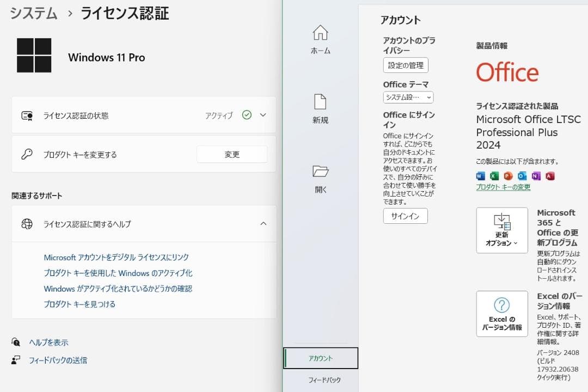Image resolution: width=588 pixels, height=392 pixels.
Task: Expand the ライセンス認証の状態 row
Action: tap(262, 115)
